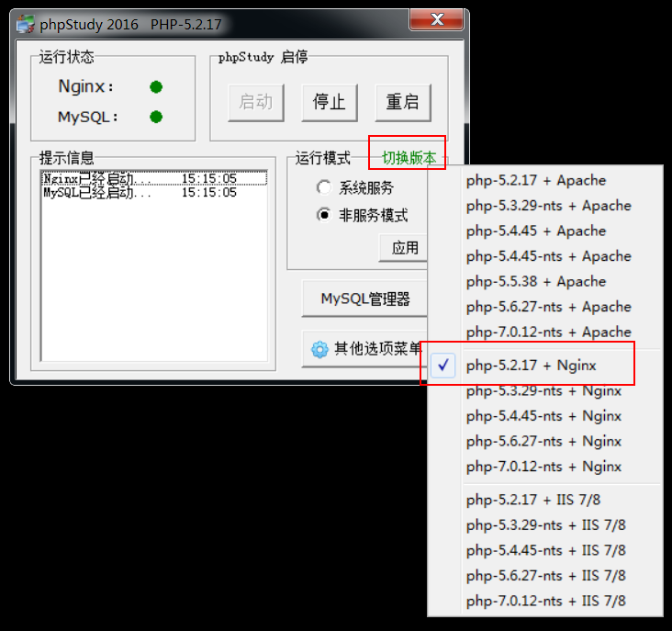The image size is (672, 631).
Task: Apply run mode with 应用 button
Action: pyautogui.click(x=403, y=248)
